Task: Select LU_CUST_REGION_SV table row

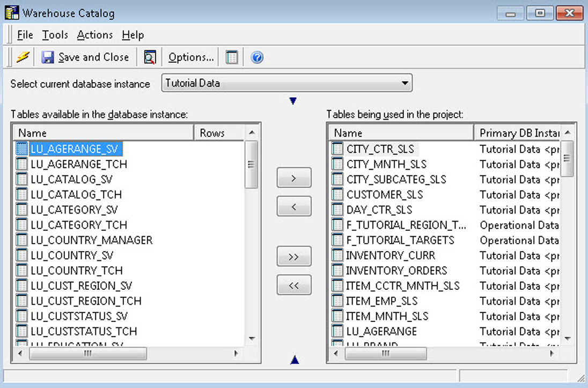Action: coord(82,285)
